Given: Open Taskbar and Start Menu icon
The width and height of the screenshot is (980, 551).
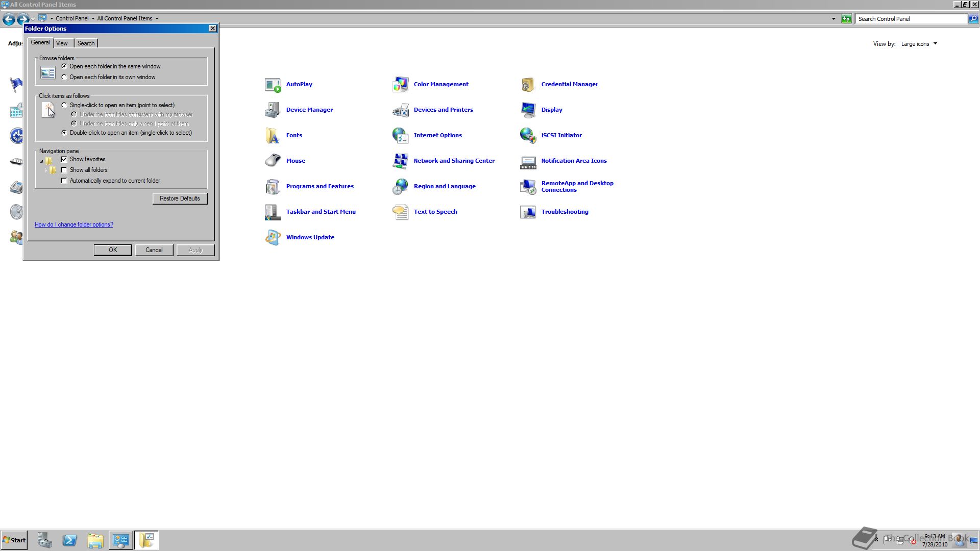Looking at the screenshot, I should pyautogui.click(x=273, y=212).
